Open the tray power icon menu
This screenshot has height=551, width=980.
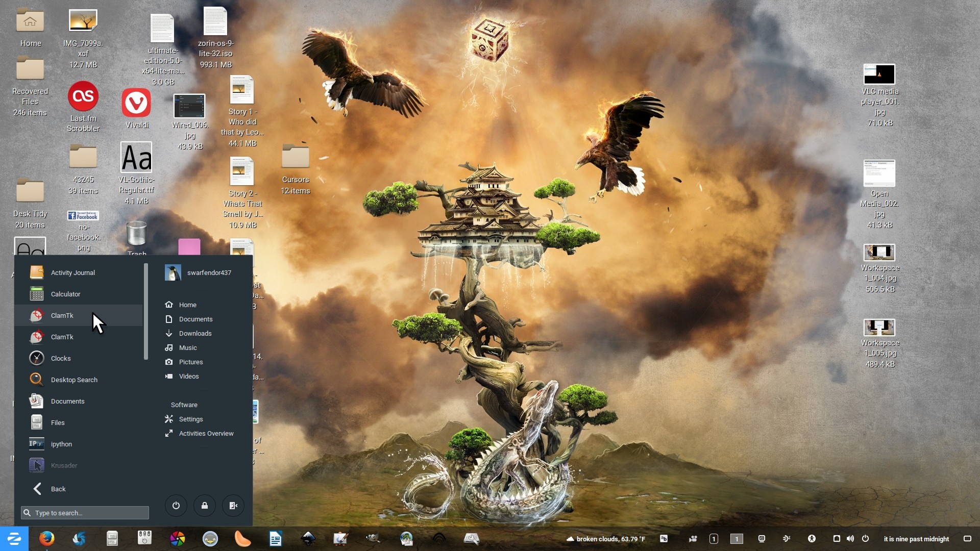coord(865,539)
